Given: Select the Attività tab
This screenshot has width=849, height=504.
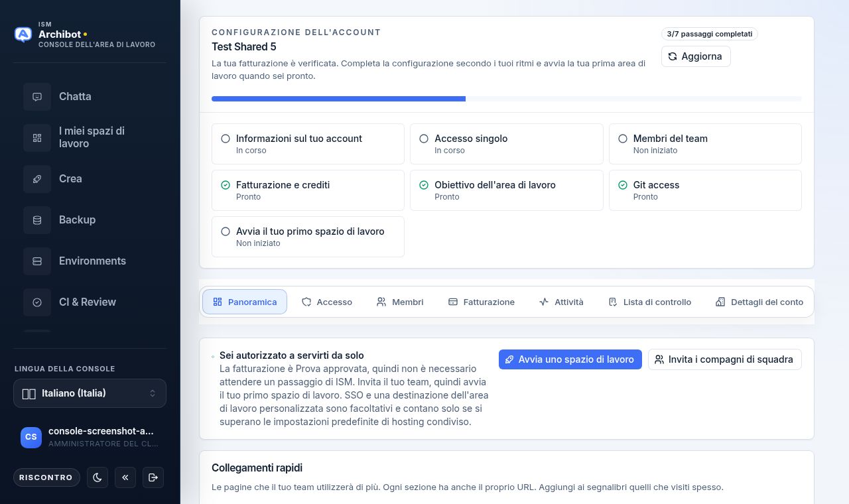Looking at the screenshot, I should point(561,302).
